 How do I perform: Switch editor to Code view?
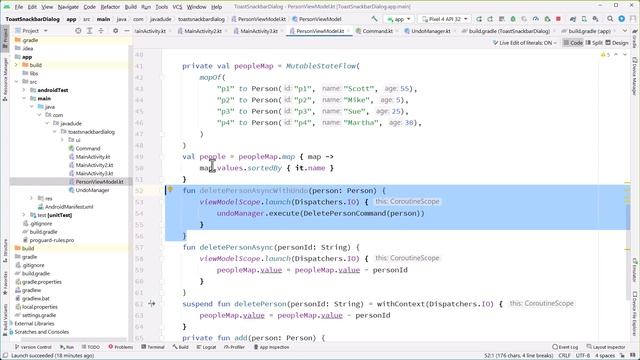(x=573, y=43)
